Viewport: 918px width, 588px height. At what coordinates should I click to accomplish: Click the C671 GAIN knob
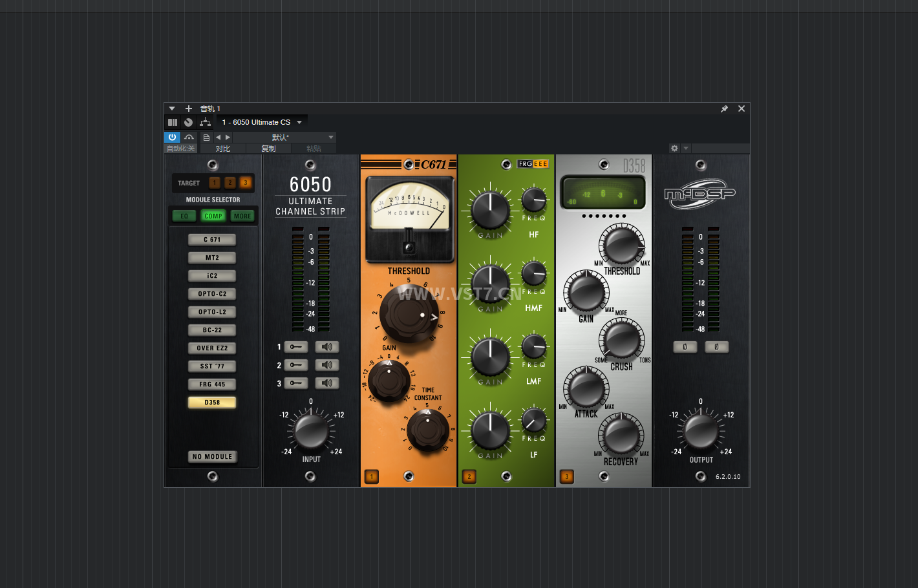(389, 381)
